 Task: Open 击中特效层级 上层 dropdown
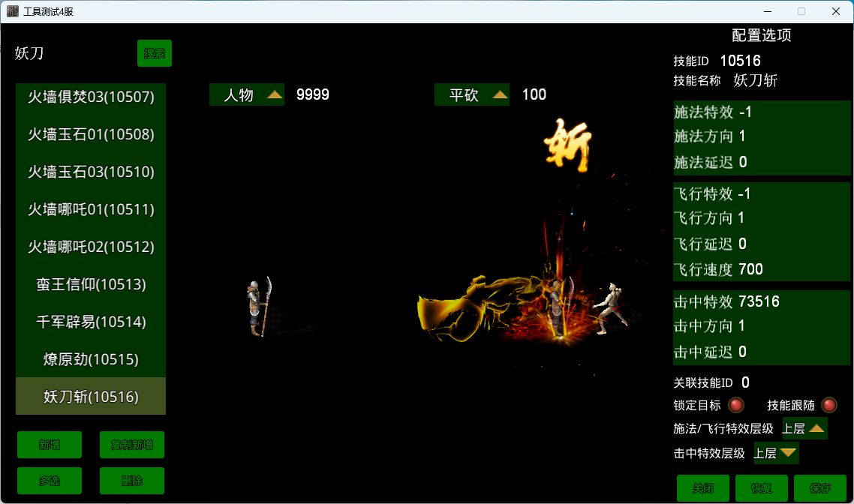point(775,453)
